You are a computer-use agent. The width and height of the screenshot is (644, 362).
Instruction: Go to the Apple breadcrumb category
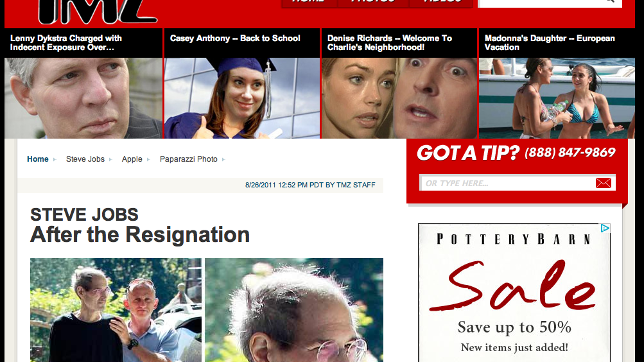pyautogui.click(x=132, y=159)
